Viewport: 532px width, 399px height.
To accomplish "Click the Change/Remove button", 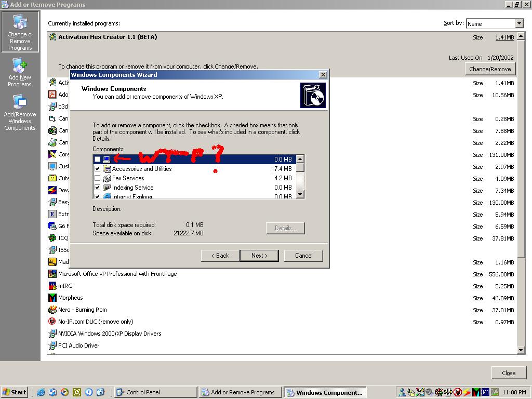I will [490, 69].
